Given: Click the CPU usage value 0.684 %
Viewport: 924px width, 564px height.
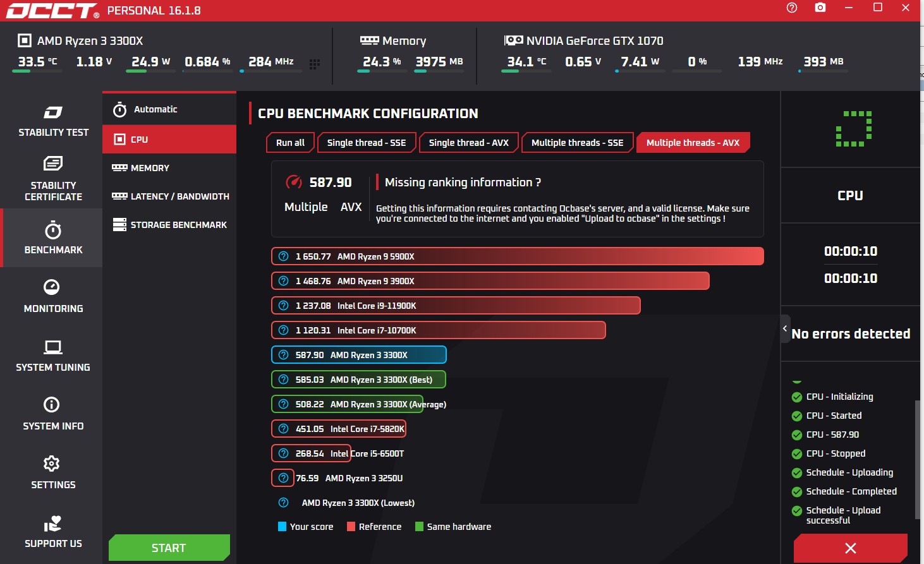Looking at the screenshot, I should pos(207,62).
